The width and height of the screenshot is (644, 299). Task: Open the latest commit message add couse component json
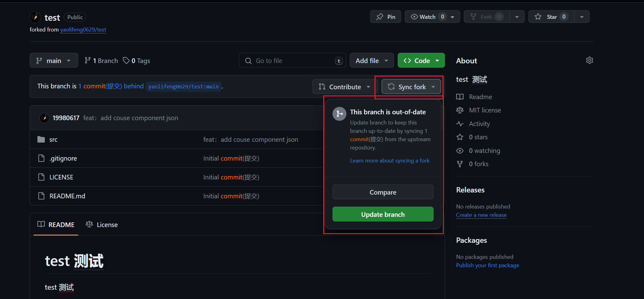131,118
